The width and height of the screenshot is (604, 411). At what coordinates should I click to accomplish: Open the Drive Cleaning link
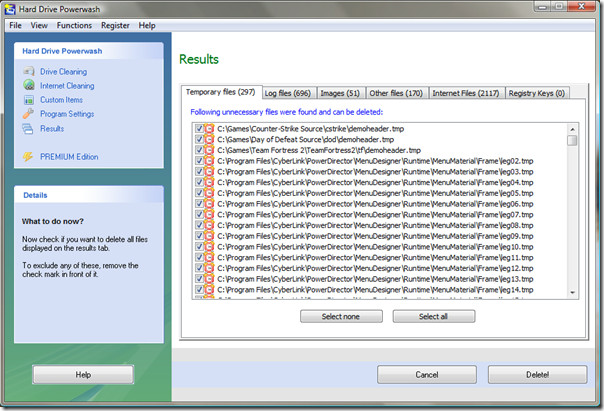tap(64, 72)
